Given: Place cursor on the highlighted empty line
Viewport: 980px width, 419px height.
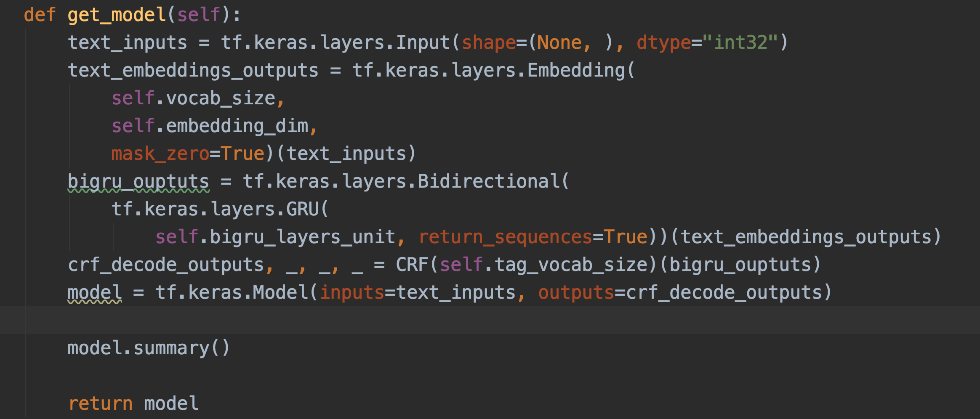Looking at the screenshot, I should coord(490,321).
